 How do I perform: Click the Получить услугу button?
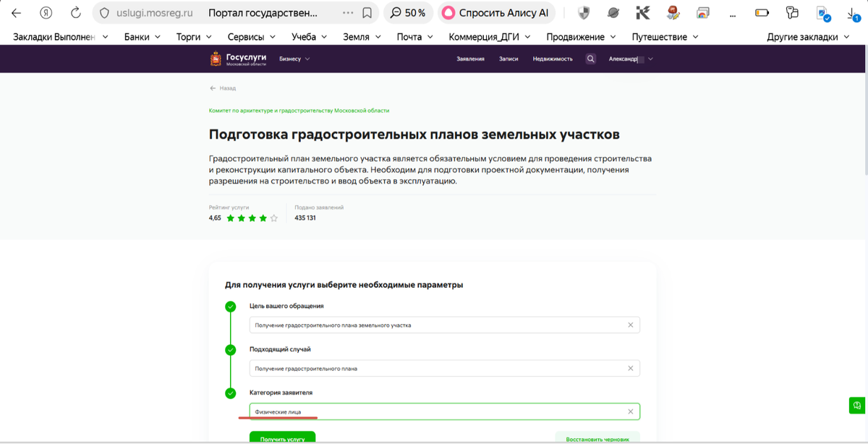coord(282,437)
